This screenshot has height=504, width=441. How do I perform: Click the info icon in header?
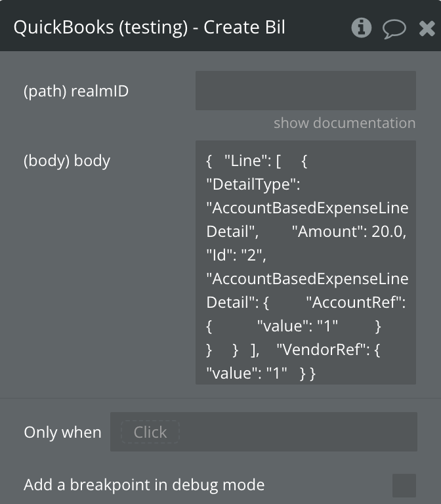pos(362,28)
